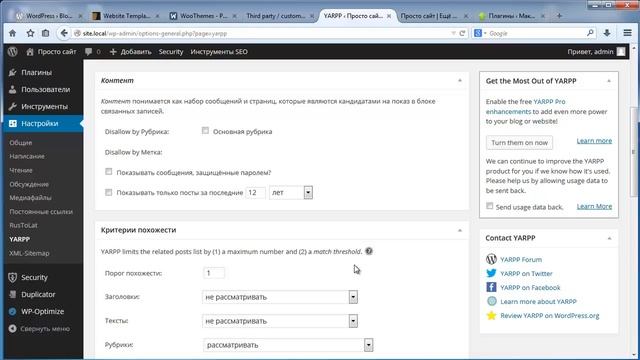This screenshot has height=360, width=640.
Task: Open the comments bubble icon
Action: (89, 52)
